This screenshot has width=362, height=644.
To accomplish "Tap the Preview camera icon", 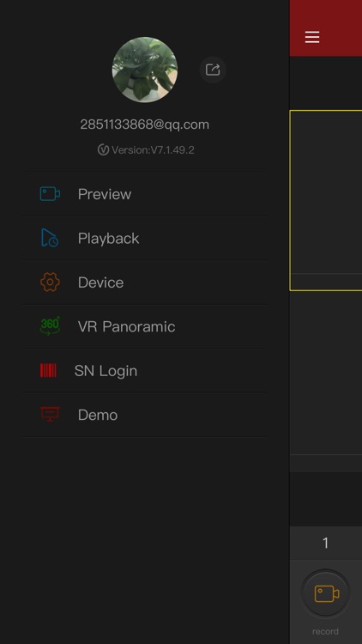I will point(50,194).
